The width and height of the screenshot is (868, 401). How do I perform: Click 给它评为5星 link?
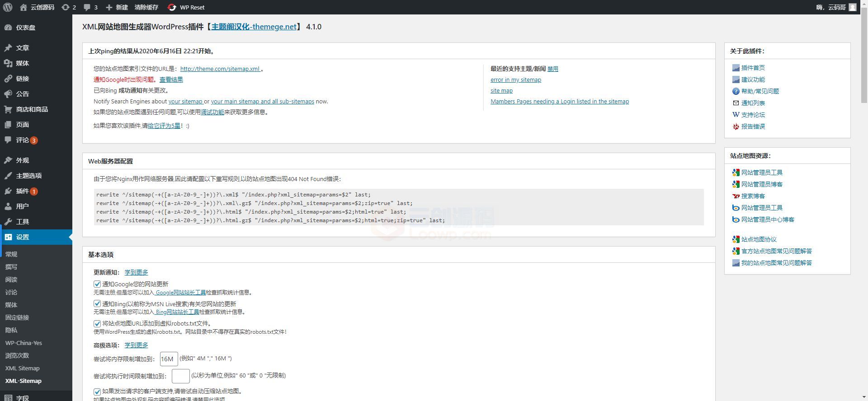pos(164,126)
